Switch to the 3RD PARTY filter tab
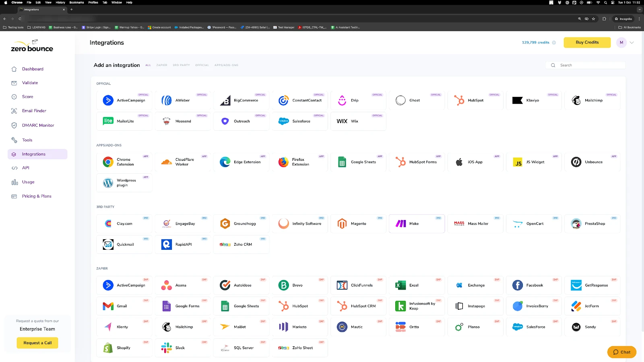 pyautogui.click(x=181, y=65)
